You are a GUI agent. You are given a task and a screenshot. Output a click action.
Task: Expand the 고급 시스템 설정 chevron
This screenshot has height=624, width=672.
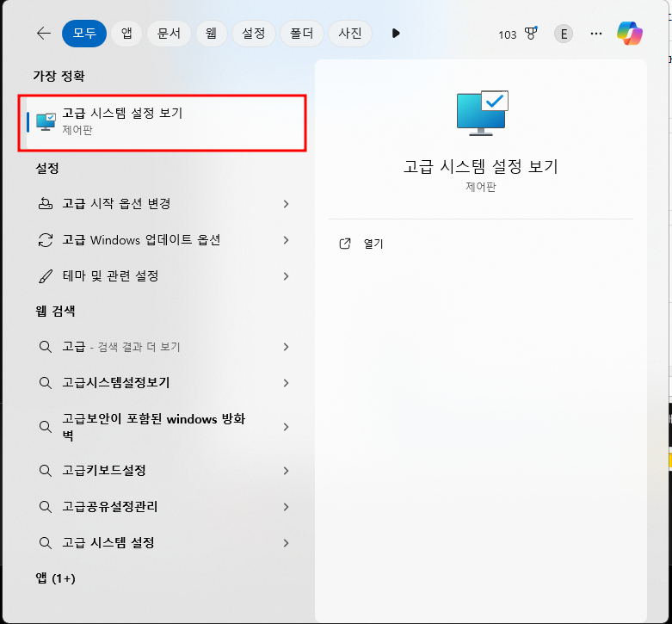pos(287,543)
